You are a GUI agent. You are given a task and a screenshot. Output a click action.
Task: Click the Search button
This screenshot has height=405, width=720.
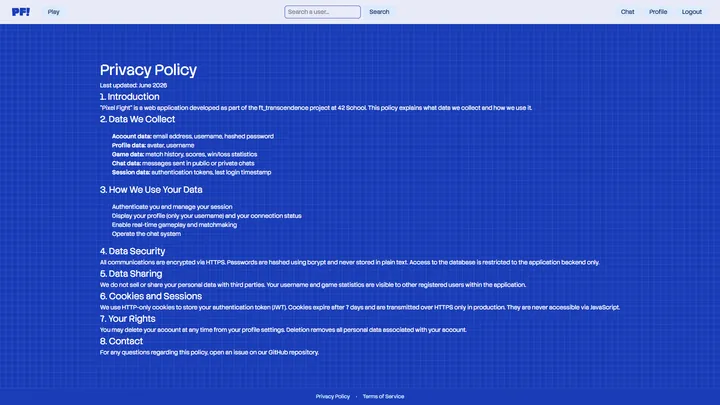tap(379, 12)
